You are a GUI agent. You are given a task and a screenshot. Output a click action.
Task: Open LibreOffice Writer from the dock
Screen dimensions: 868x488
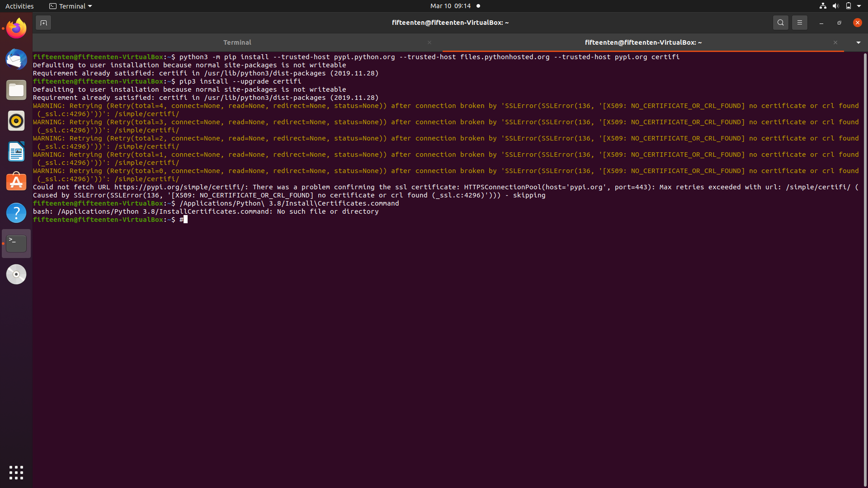(x=16, y=151)
